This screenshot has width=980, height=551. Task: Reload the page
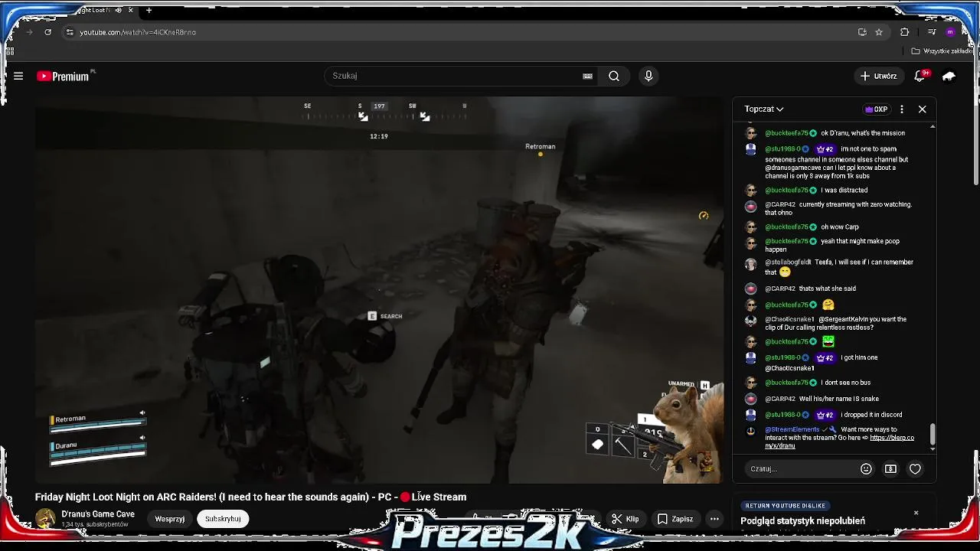(x=47, y=32)
